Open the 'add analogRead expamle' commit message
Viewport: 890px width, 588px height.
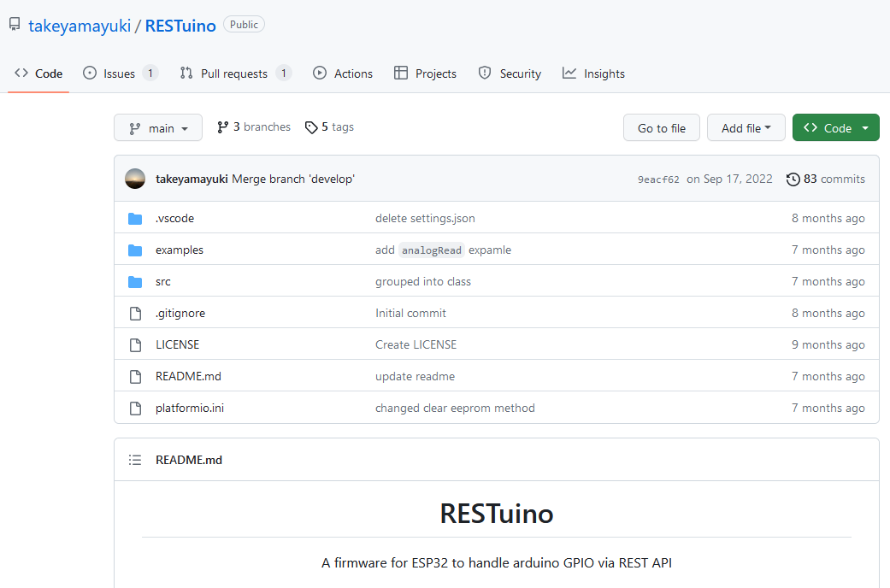coord(444,250)
